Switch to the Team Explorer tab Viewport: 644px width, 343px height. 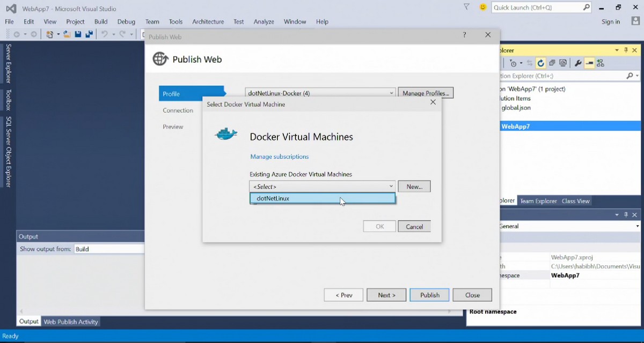click(538, 201)
